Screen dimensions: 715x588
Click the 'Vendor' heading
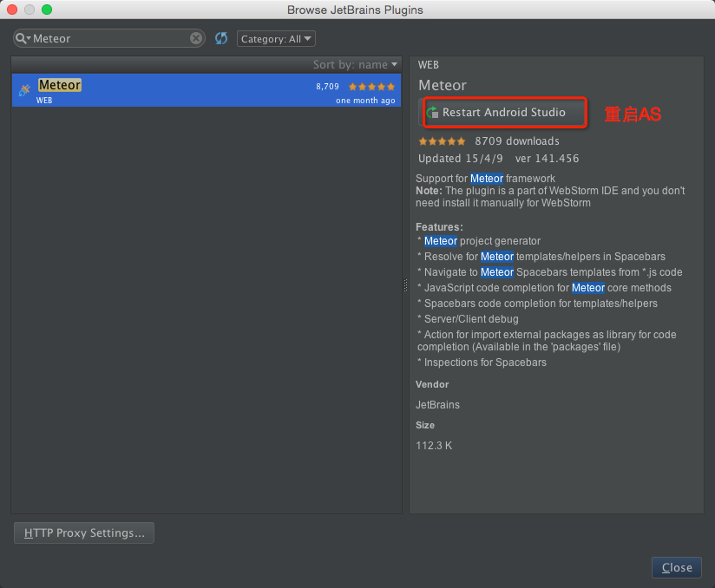[432, 384]
